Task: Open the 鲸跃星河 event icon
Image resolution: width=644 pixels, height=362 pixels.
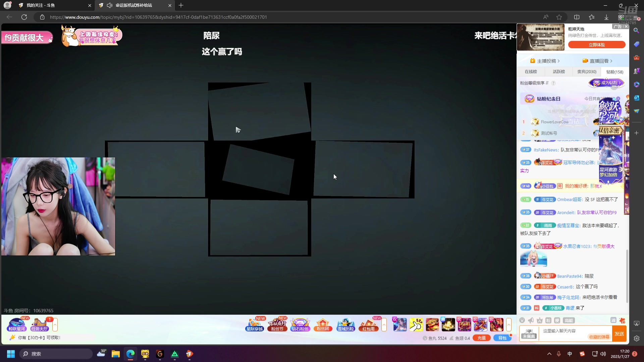Action: [17, 324]
